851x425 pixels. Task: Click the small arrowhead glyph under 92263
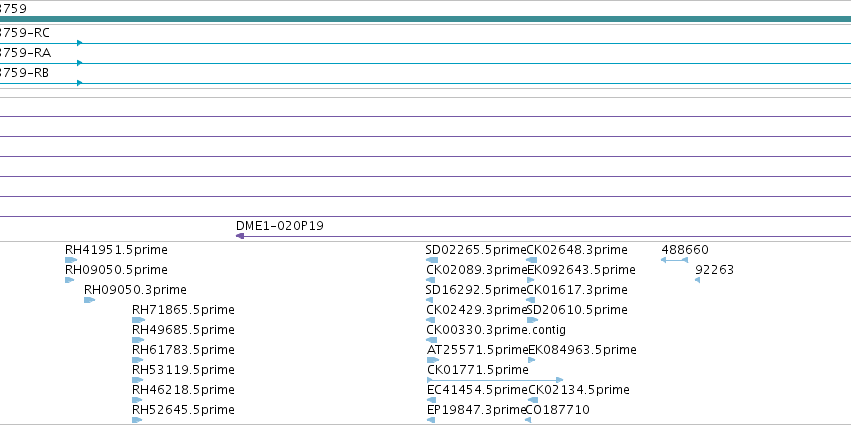(x=697, y=280)
